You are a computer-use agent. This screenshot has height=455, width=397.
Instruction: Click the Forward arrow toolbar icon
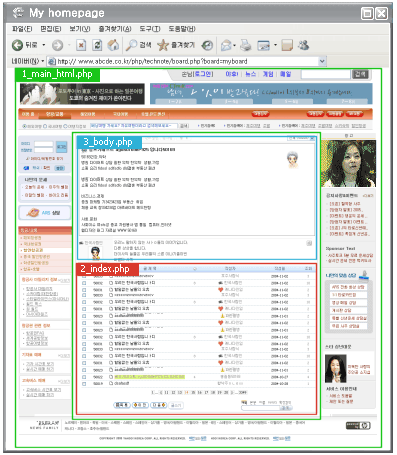tap(58, 45)
